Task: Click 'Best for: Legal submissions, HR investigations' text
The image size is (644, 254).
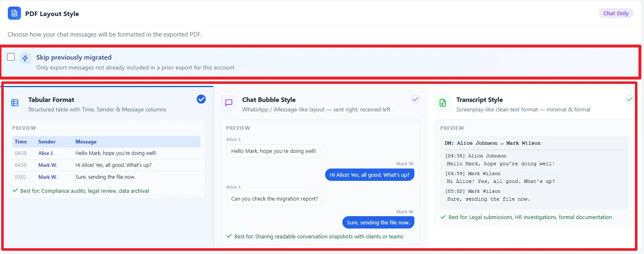Action: click(530, 217)
